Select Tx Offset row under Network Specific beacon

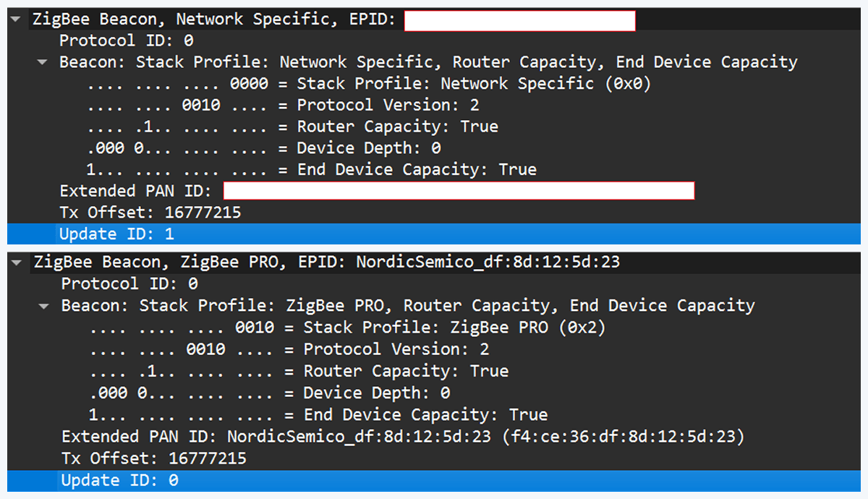click(x=150, y=213)
